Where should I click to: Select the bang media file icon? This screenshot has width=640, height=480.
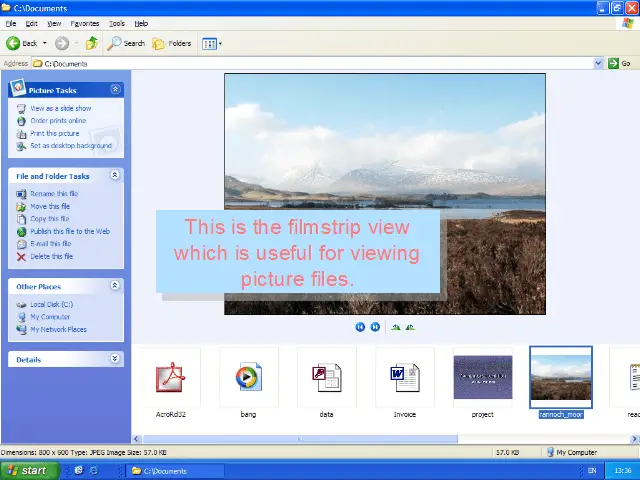(248, 378)
